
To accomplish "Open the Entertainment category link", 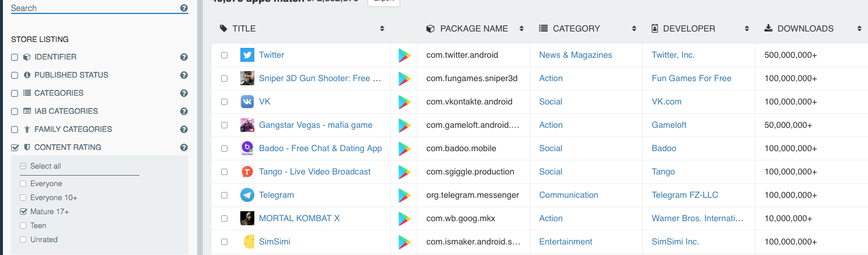I will coord(566,242).
